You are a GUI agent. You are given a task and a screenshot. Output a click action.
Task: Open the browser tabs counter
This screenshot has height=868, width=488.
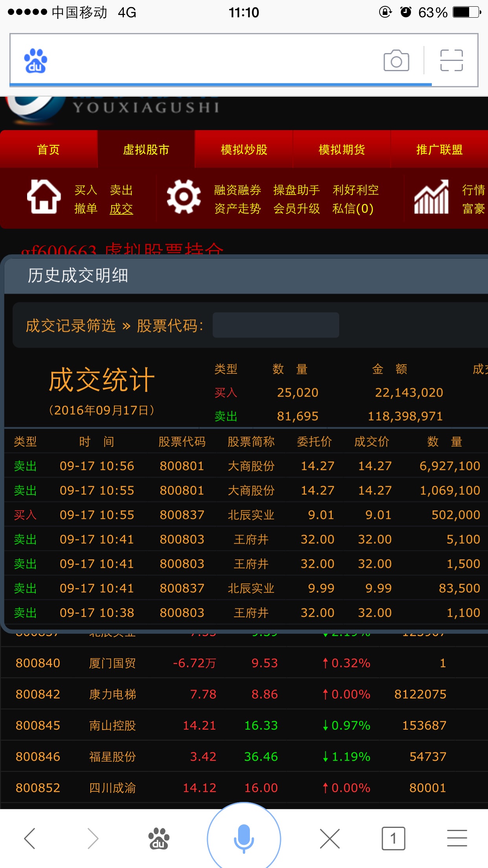(393, 838)
